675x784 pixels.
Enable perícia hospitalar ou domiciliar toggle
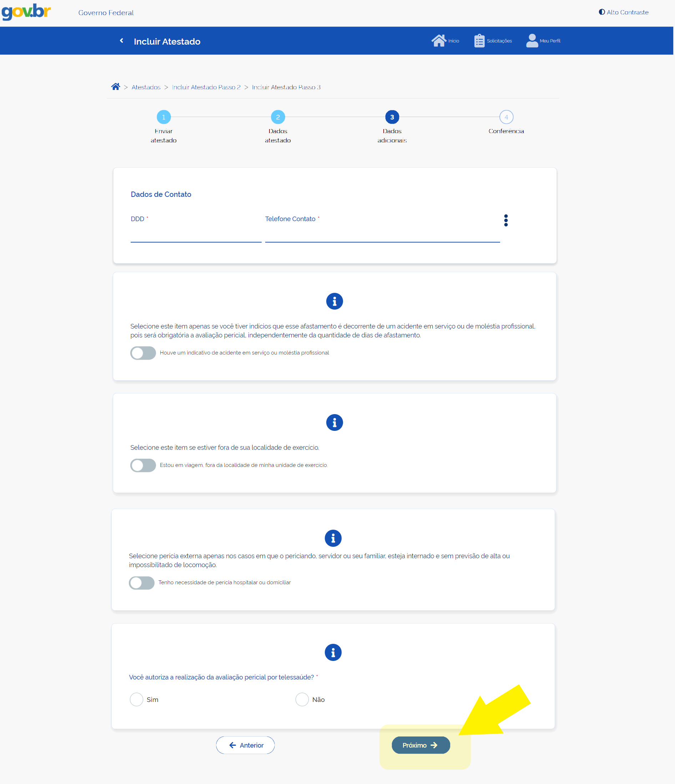point(142,583)
